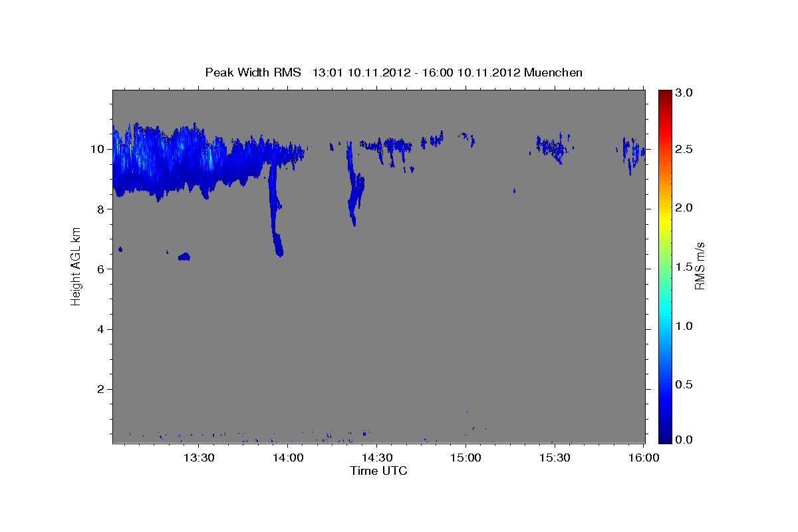This screenshot has height=532, width=798.
Task: Click the '0.0' colorbar label
Action: (685, 440)
